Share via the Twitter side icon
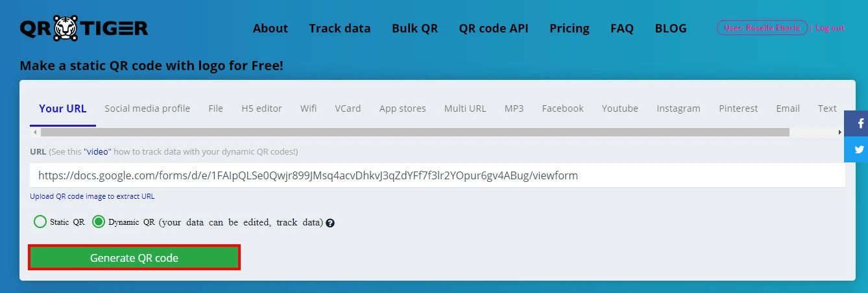Image resolution: width=868 pixels, height=293 pixels. click(856, 149)
